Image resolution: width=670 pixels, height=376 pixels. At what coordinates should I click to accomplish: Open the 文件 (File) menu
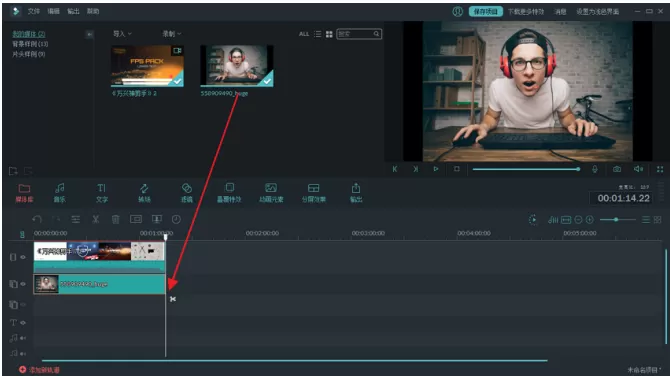click(x=34, y=11)
